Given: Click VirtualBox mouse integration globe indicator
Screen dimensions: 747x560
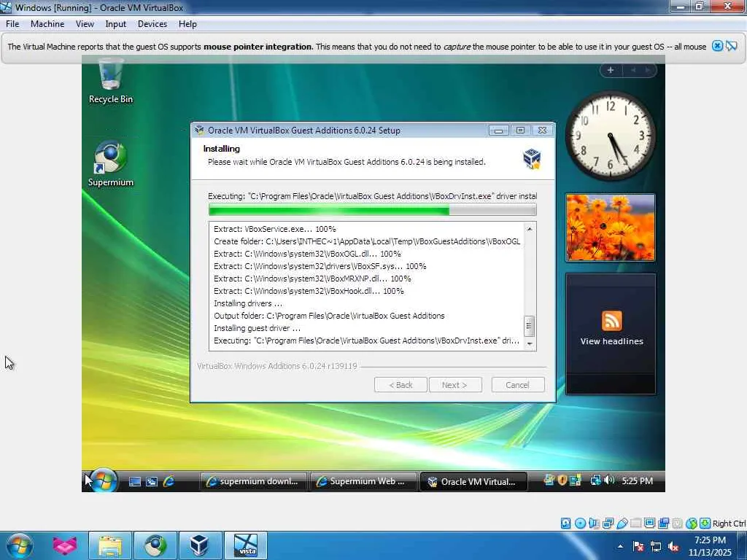Looking at the screenshot, I should (x=692, y=524).
